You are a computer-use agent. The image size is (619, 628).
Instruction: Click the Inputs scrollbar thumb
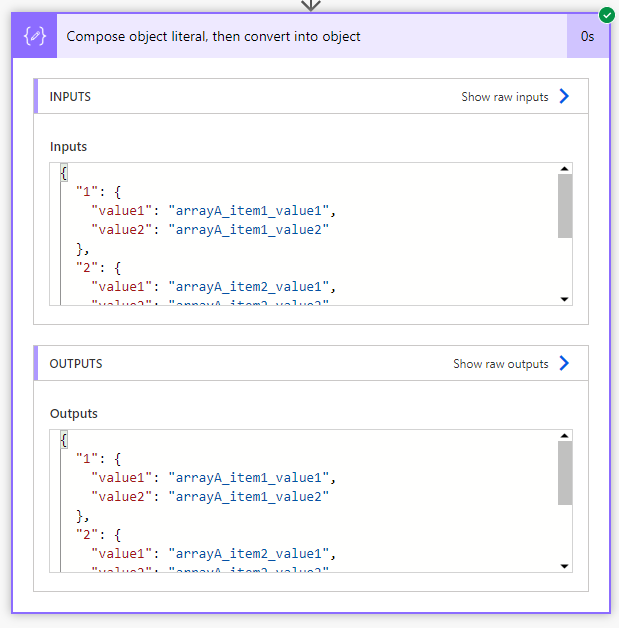[x=565, y=206]
